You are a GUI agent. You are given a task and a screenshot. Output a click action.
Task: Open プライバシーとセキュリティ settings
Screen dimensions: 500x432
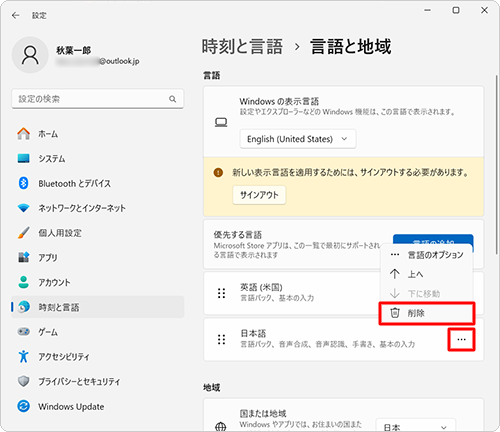click(97, 381)
